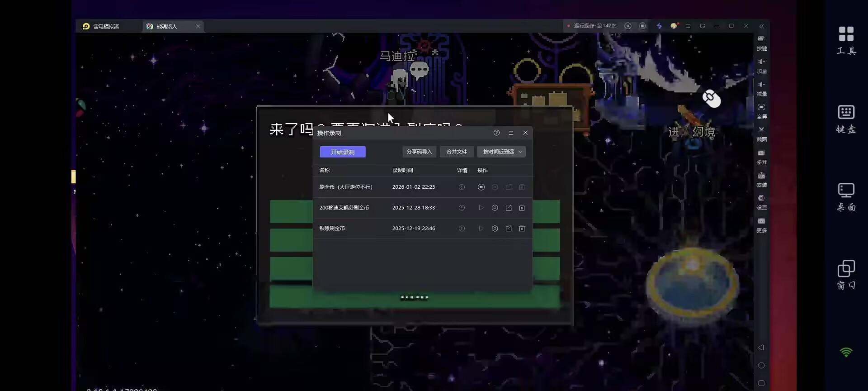Viewport: 868px width, 391px height.
Task: Close the 操作录制 dialog
Action: coord(525,133)
